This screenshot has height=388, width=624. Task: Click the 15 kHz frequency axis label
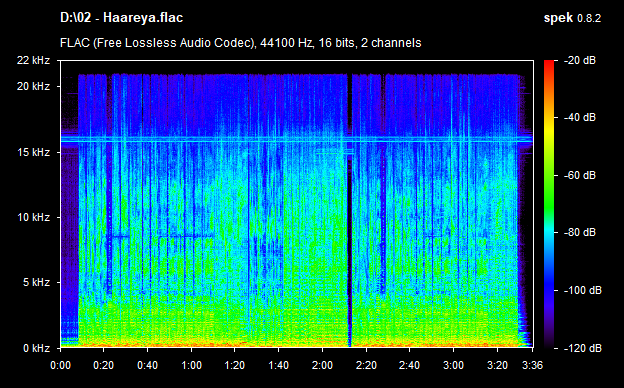(33, 152)
